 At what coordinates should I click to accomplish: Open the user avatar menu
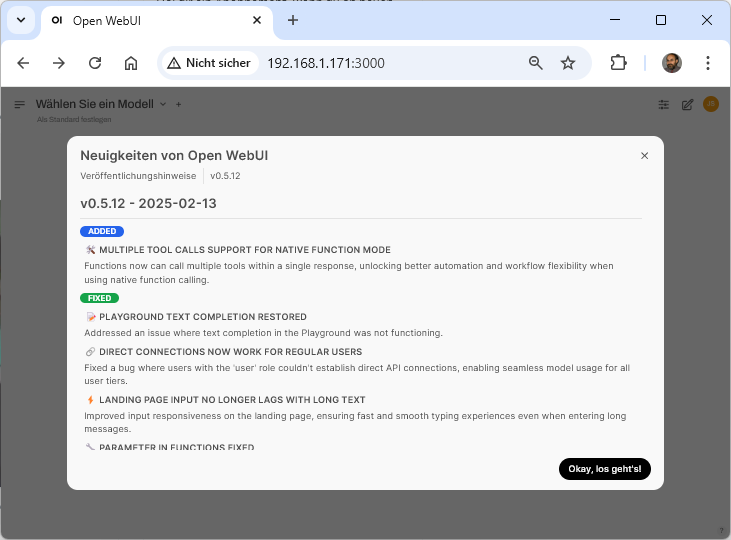[x=711, y=104]
